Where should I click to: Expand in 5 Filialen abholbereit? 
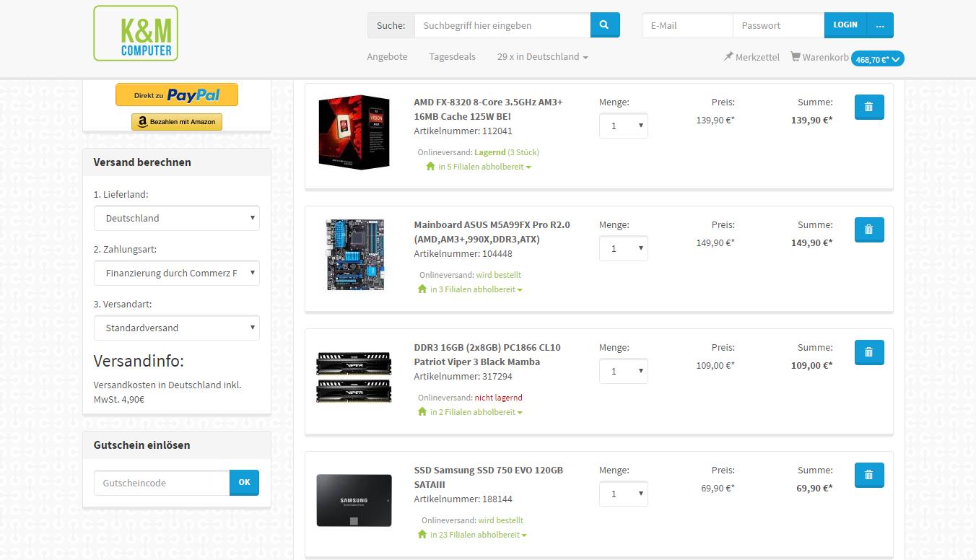click(x=484, y=167)
